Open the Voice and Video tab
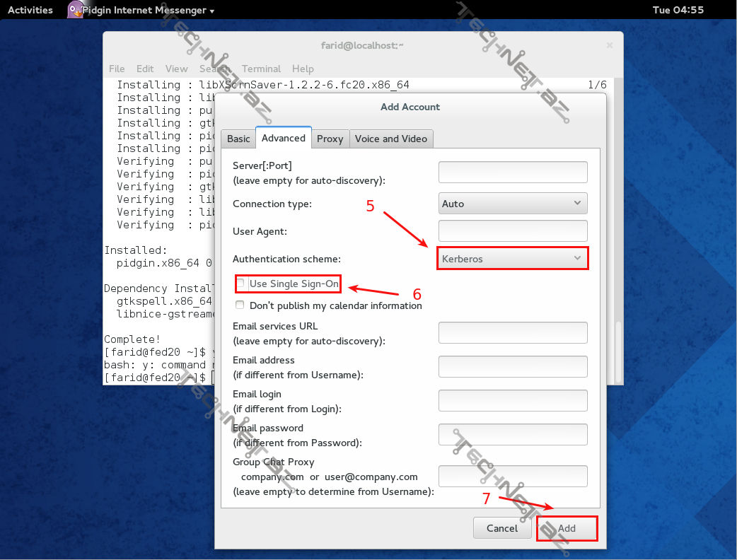Image resolution: width=737 pixels, height=560 pixels. (390, 139)
